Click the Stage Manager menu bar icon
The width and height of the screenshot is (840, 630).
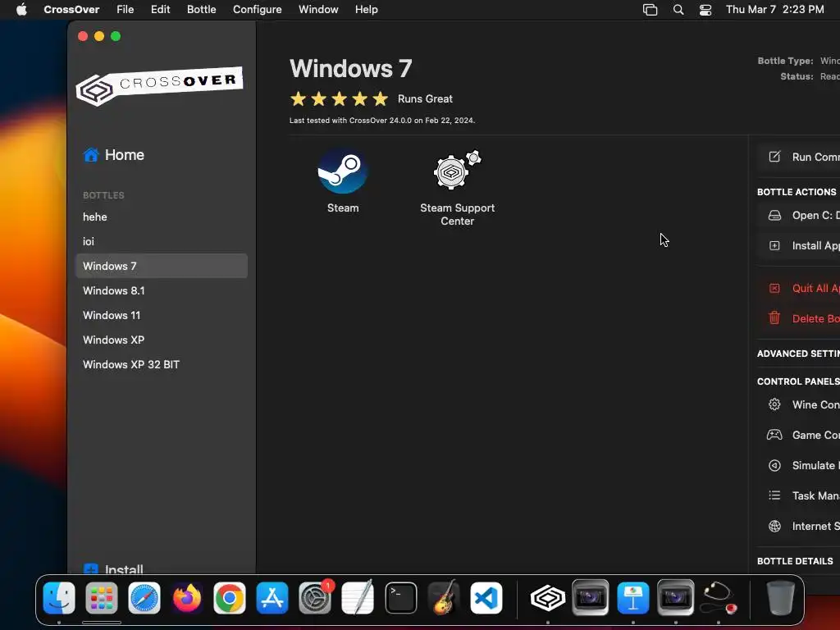[x=650, y=10]
